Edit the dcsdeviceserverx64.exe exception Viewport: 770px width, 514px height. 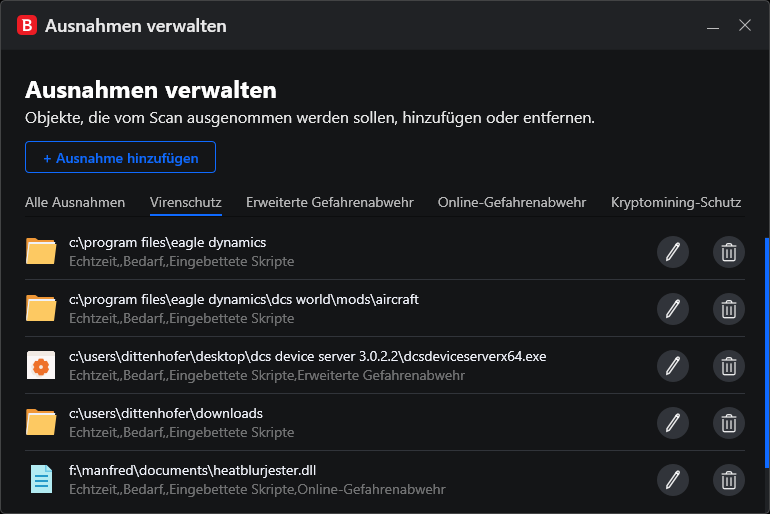(x=673, y=366)
